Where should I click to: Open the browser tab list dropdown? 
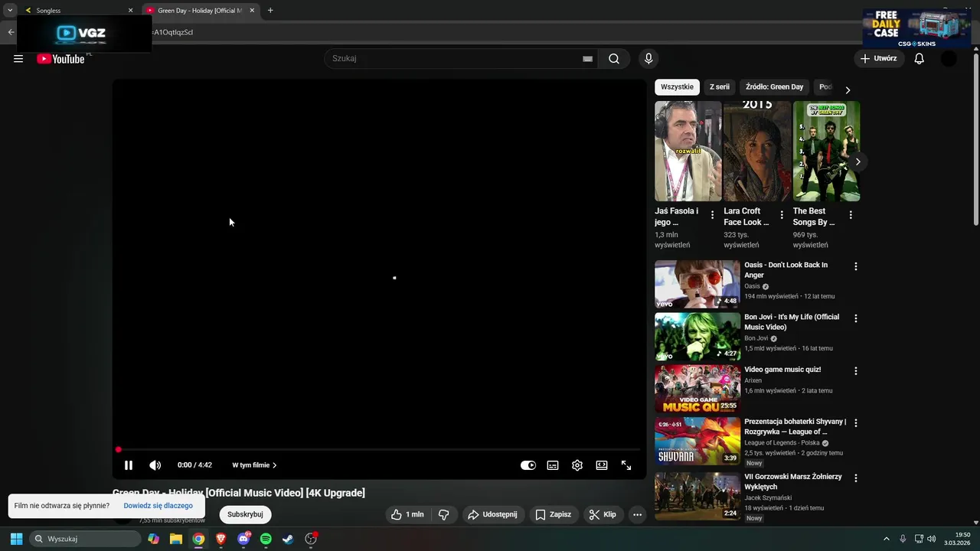[10, 11]
